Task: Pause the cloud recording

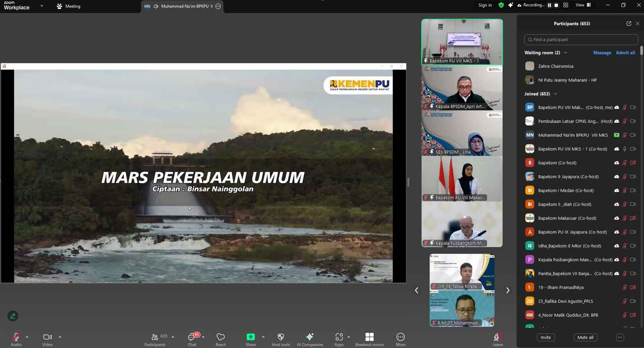Action: (549, 5)
